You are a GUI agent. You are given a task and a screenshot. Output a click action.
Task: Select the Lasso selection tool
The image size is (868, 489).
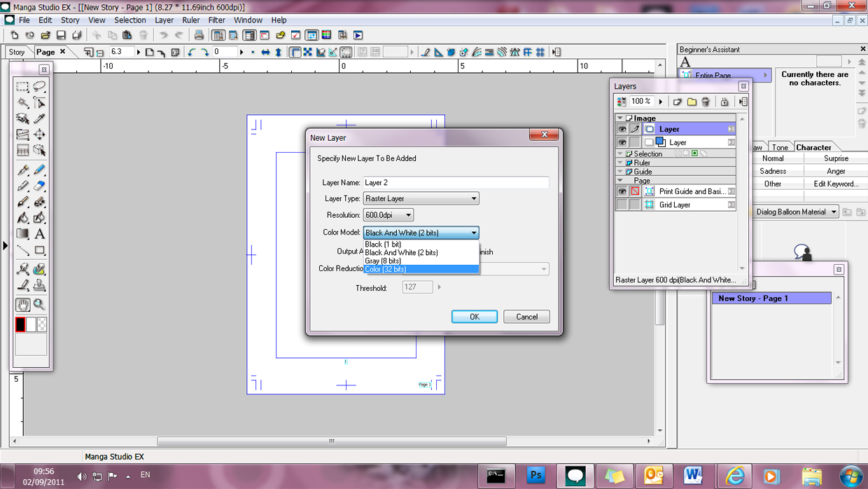[x=39, y=87]
